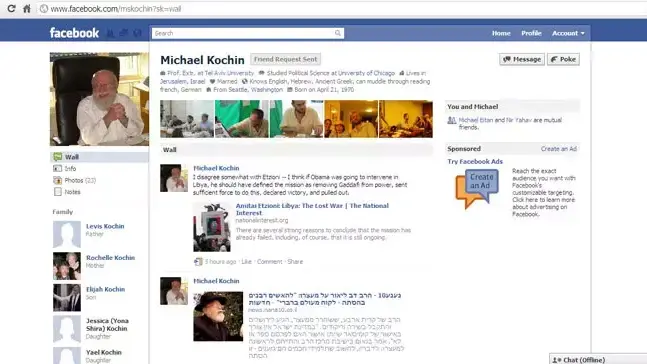Open the Try Facebook Ads link

[x=475, y=162]
